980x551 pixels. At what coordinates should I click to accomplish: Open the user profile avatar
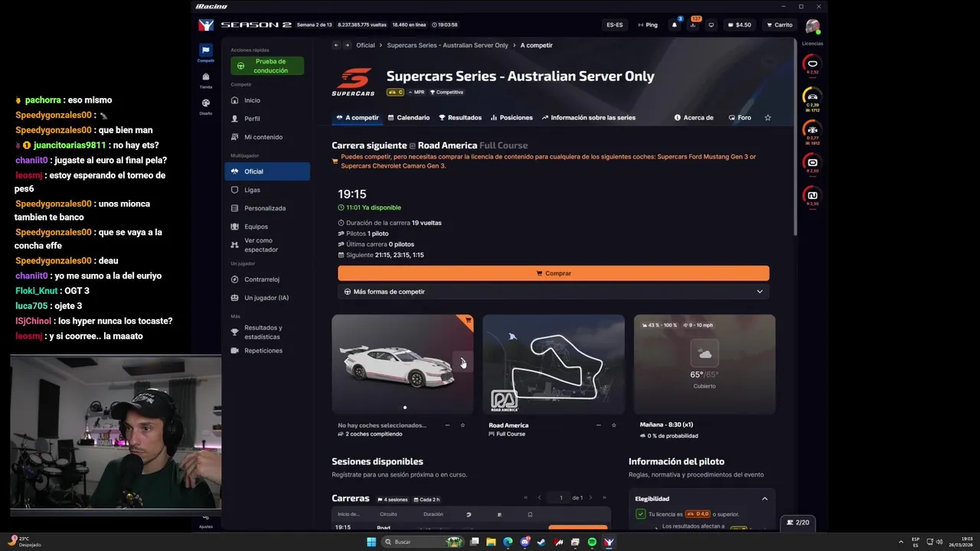812,26
